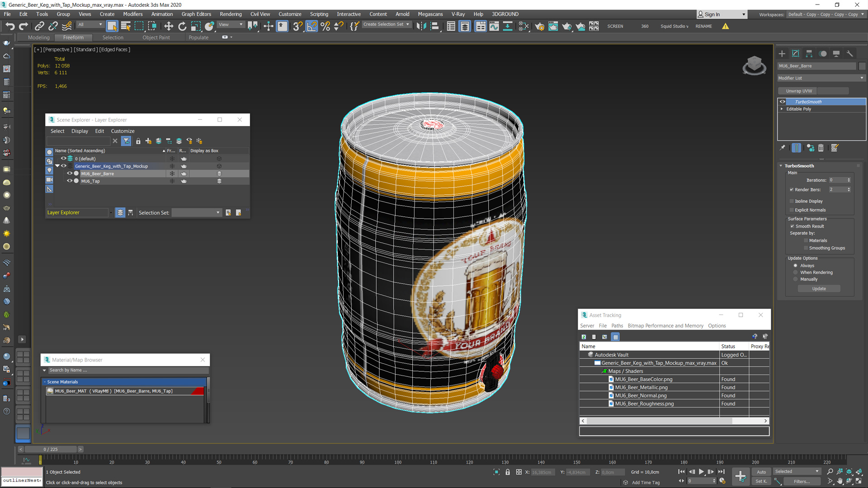The height and width of the screenshot is (488, 868).
Task: Toggle the Percent Snap icon
Action: [x=325, y=26]
